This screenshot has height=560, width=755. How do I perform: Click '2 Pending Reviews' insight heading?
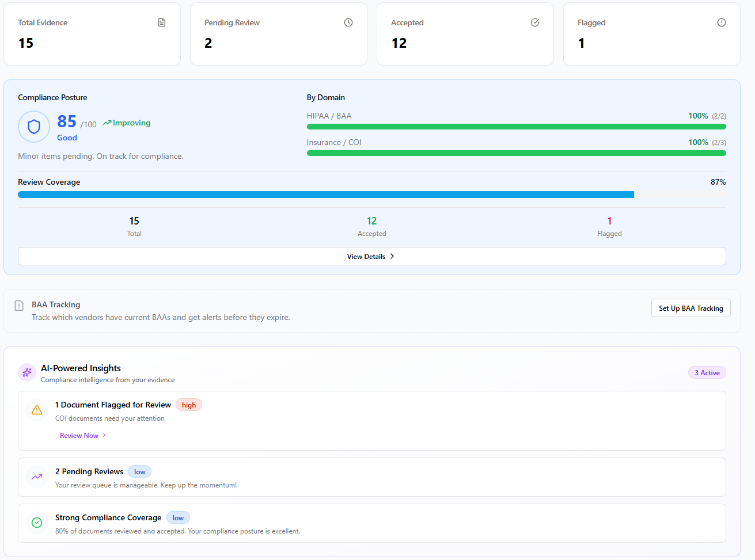tap(89, 471)
